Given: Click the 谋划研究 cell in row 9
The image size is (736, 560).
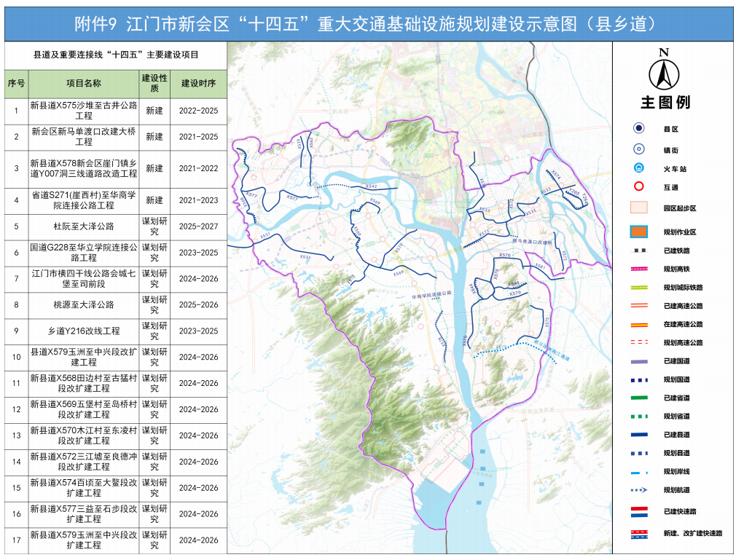Looking at the screenshot, I should coord(154,331).
